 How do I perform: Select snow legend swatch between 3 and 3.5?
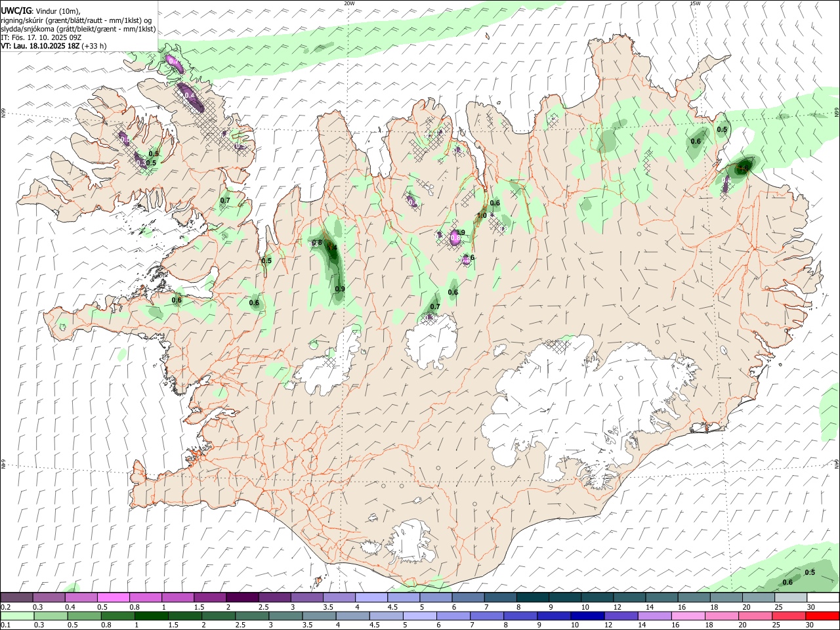pos(306,598)
